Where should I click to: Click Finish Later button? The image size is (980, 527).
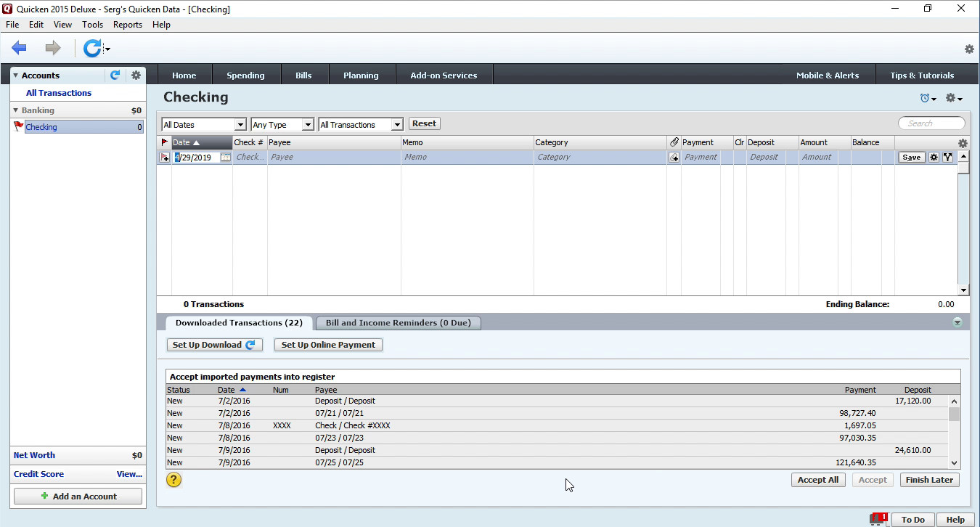(x=930, y=480)
